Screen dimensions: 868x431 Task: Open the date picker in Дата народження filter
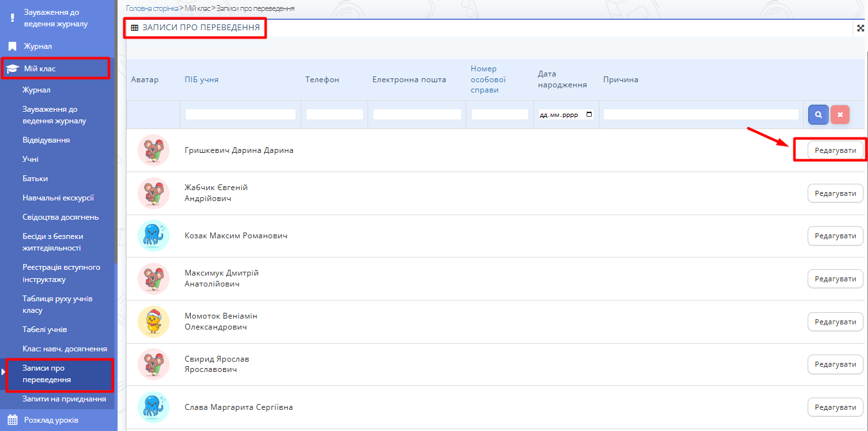point(589,115)
